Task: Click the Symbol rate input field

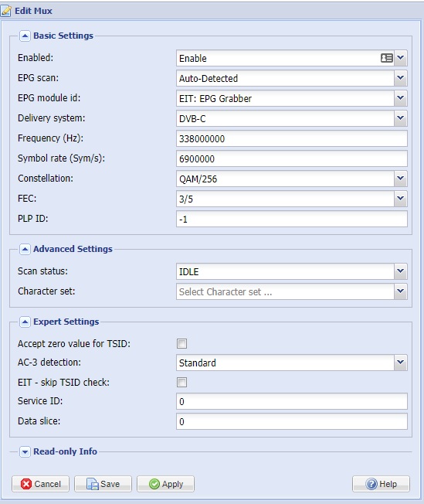Action: pos(292,158)
